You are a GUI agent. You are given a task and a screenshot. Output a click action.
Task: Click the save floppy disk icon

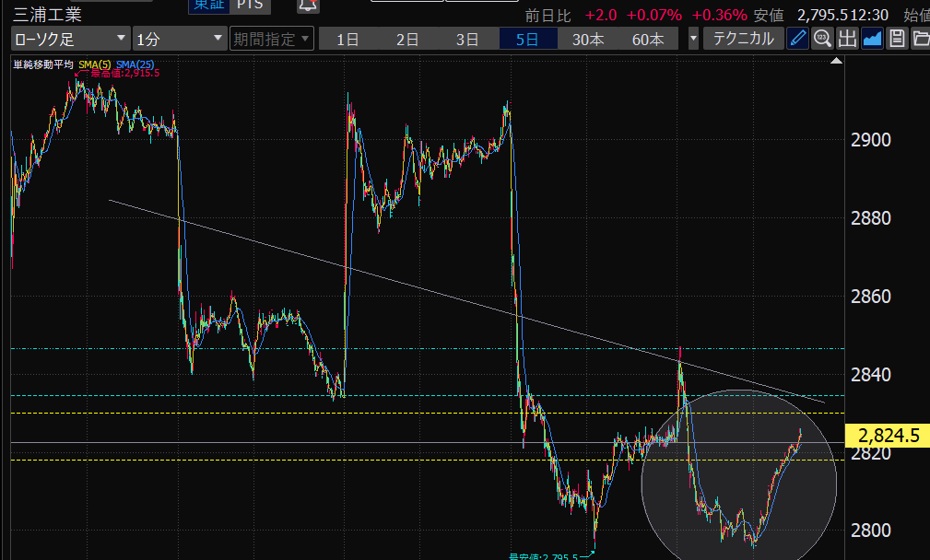(897, 39)
